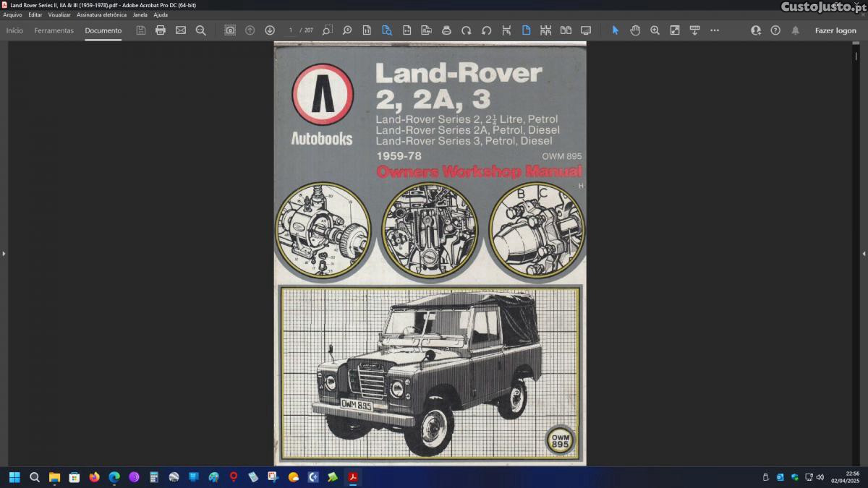
Task: Open the find text magnifier tool
Action: (201, 30)
